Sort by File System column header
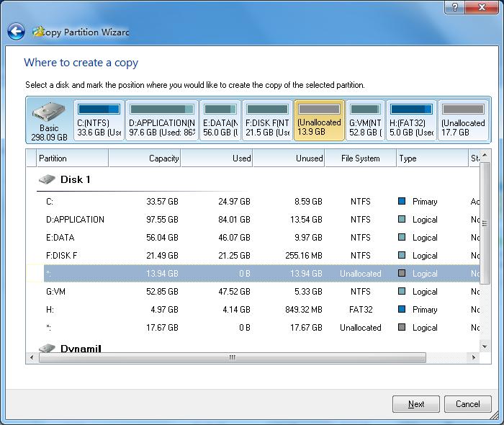The width and height of the screenshot is (504, 425). pos(361,158)
